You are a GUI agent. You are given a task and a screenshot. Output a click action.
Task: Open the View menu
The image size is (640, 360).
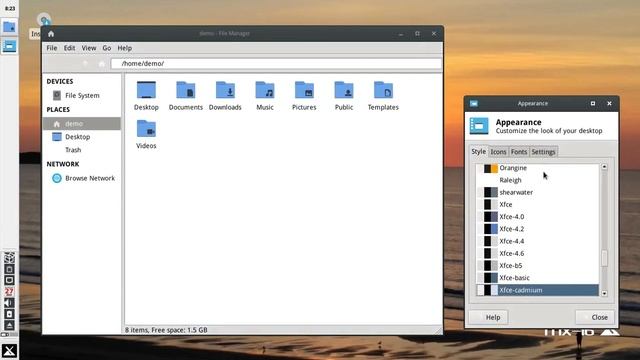pyautogui.click(x=89, y=48)
